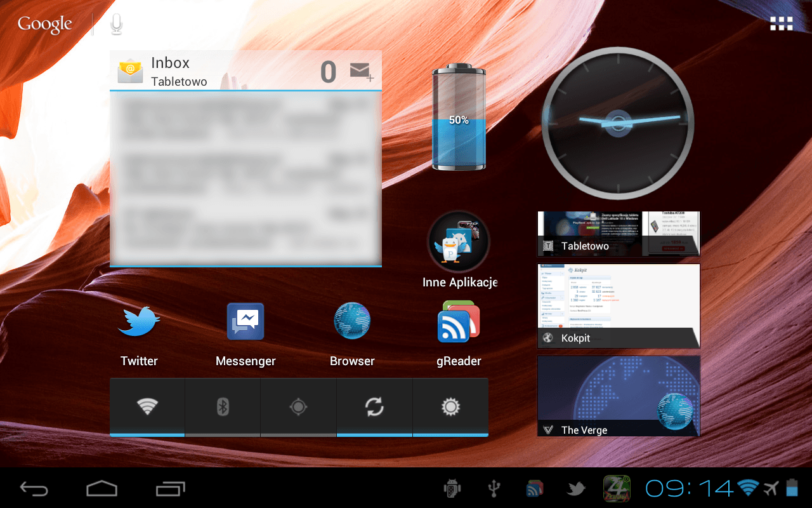Image resolution: width=812 pixels, height=508 pixels.
Task: Expand the Inne Aplikacje folder
Action: click(x=459, y=243)
